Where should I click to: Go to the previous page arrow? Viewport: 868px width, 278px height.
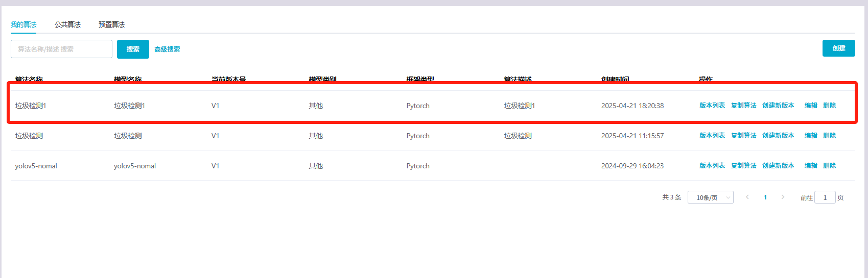point(747,197)
